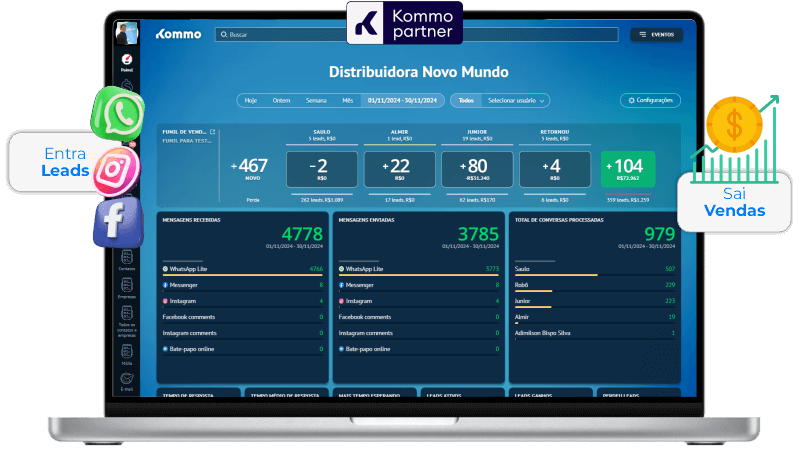Open the Eventos button
This screenshot has width=800, height=458.
pos(656,34)
